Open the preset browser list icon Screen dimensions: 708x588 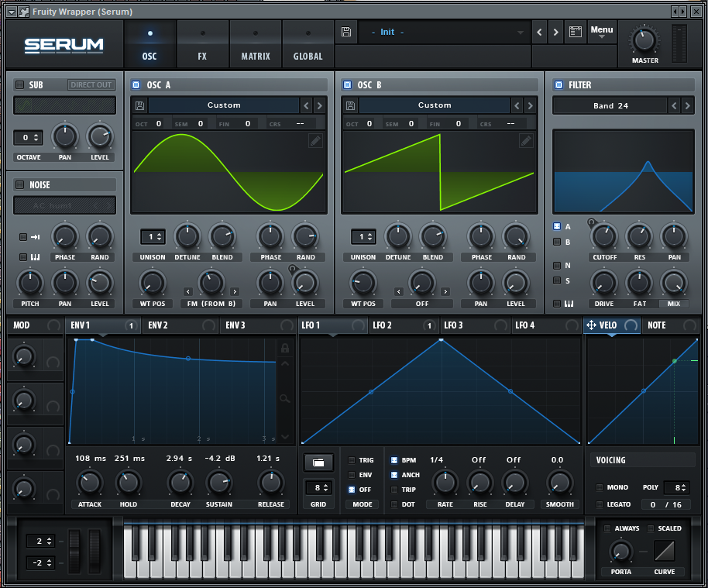(x=575, y=32)
